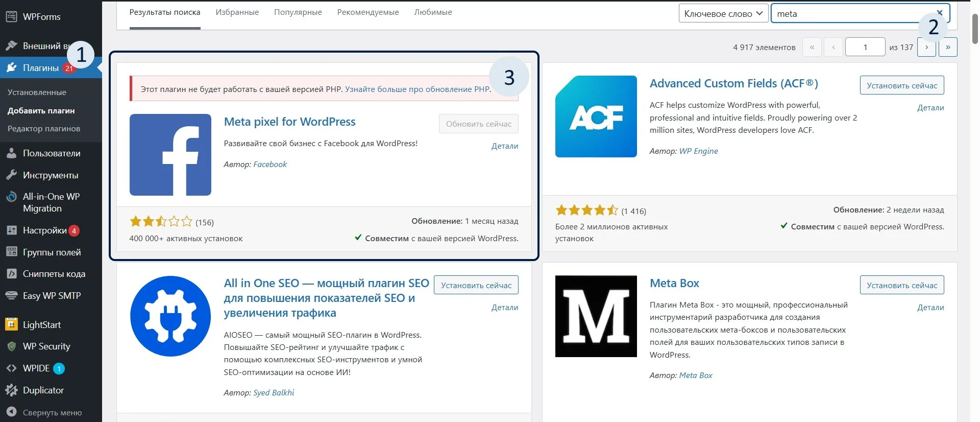This screenshot has height=422, width=980.
Task: Open Добавить плагин submenu item
Action: point(41,110)
